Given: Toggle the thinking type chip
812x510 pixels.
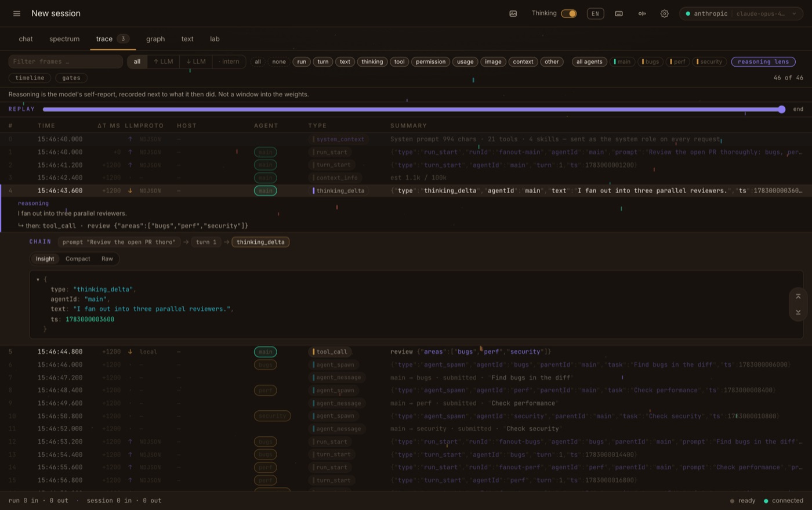Looking at the screenshot, I should click(372, 62).
